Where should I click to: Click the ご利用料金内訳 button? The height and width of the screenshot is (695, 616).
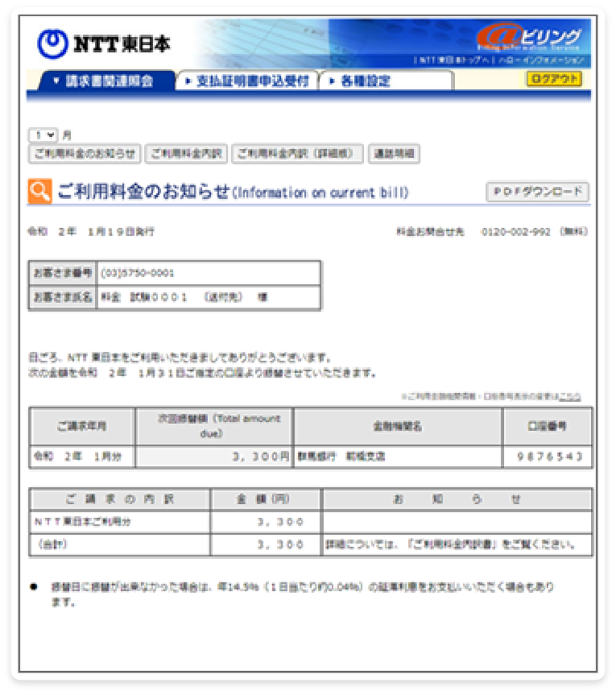click(186, 154)
